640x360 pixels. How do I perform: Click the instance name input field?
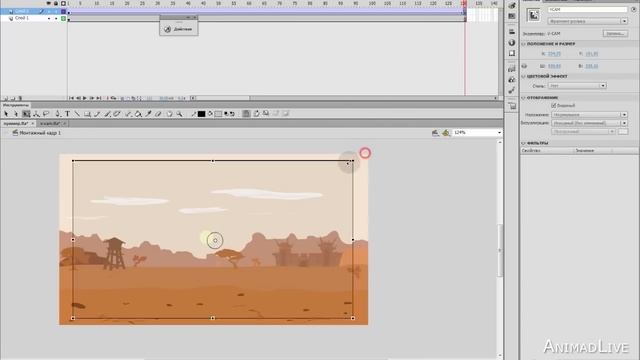pos(587,9)
